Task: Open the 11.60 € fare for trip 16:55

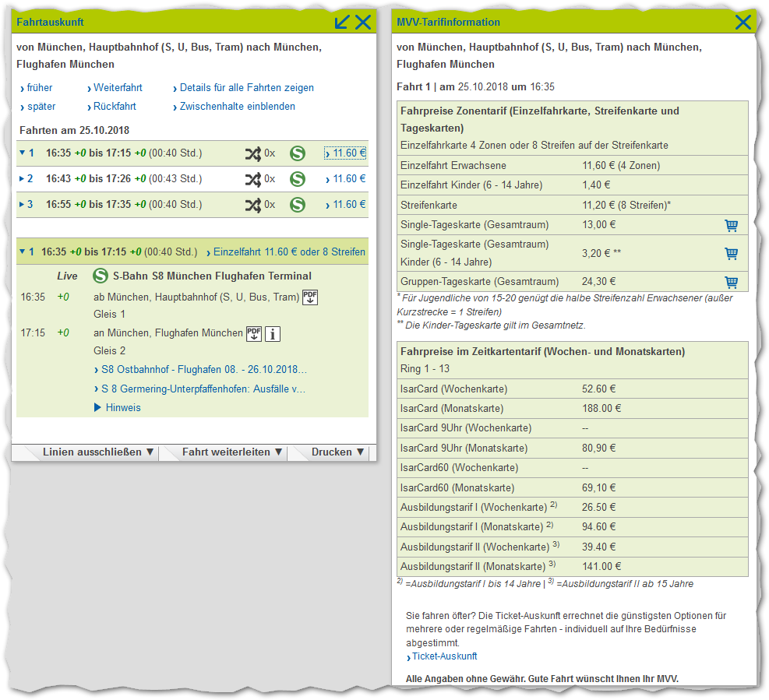Action: (345, 204)
